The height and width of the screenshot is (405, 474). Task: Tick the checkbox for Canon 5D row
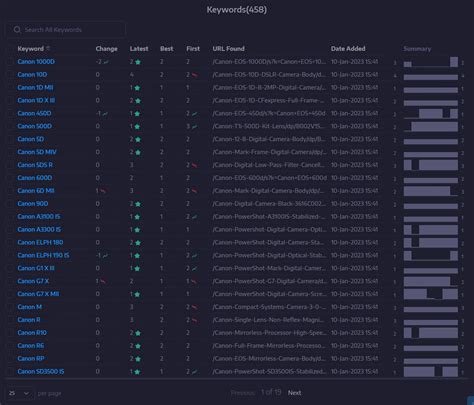point(10,139)
